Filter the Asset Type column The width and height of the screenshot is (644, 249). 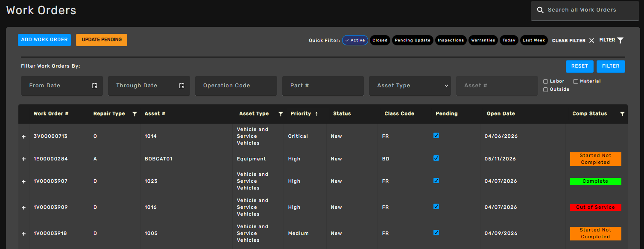click(281, 114)
